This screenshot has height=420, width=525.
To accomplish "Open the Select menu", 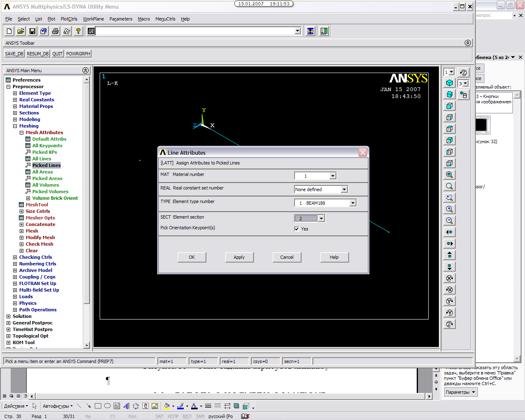I will click(24, 19).
